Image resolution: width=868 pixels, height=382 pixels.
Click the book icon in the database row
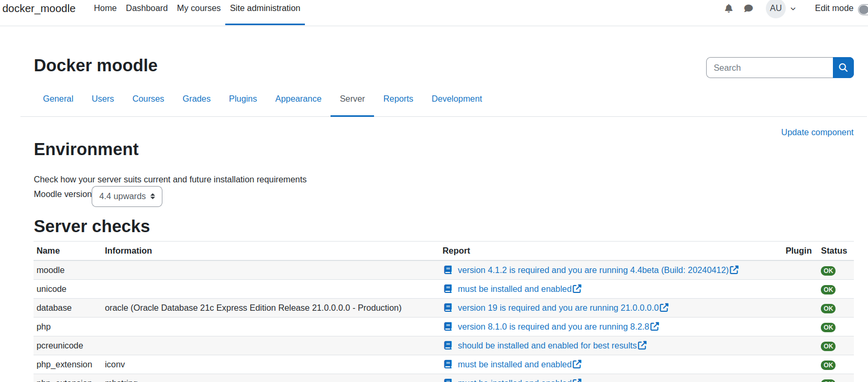click(x=448, y=308)
